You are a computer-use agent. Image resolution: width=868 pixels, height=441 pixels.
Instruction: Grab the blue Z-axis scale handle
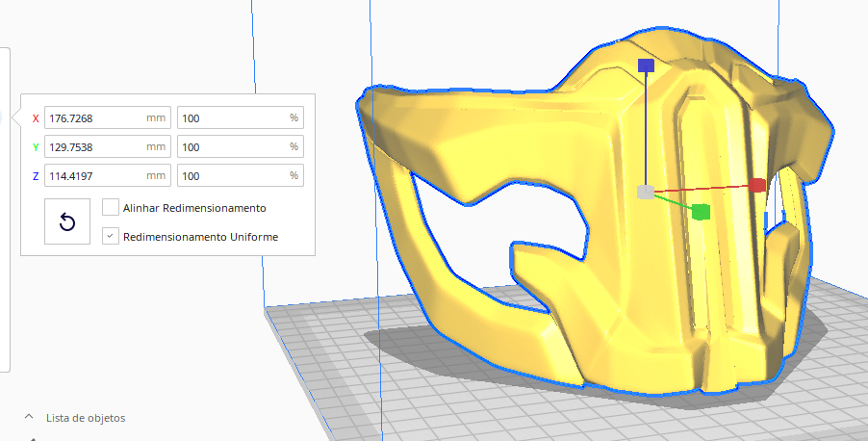point(646,65)
